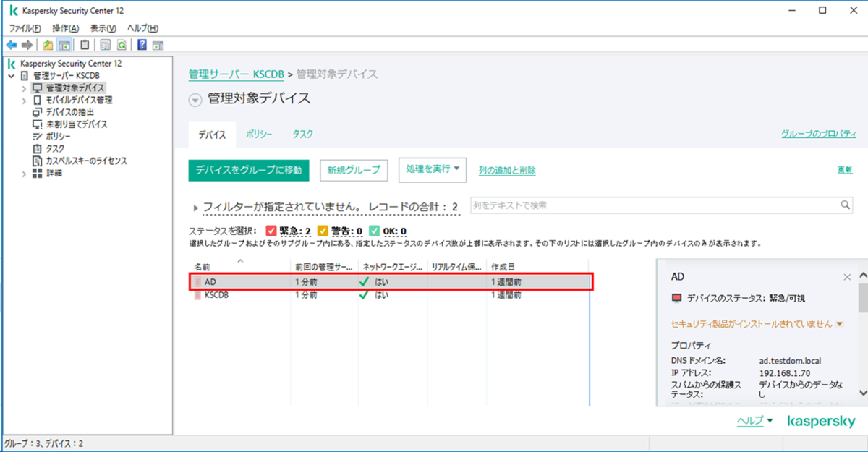This screenshot has height=452, width=868.
Task: Go up one level using folder icon
Action: pos(48,45)
